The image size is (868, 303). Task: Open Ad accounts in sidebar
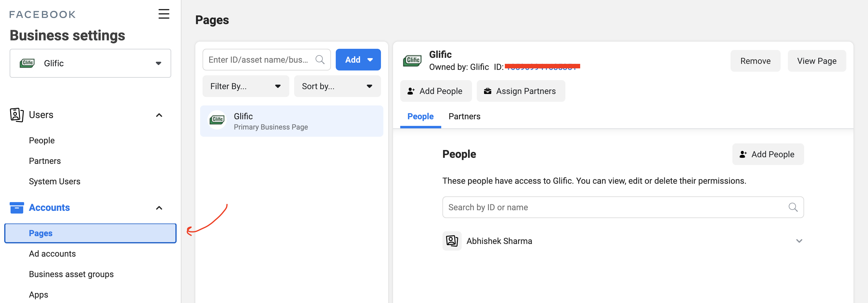tap(52, 254)
